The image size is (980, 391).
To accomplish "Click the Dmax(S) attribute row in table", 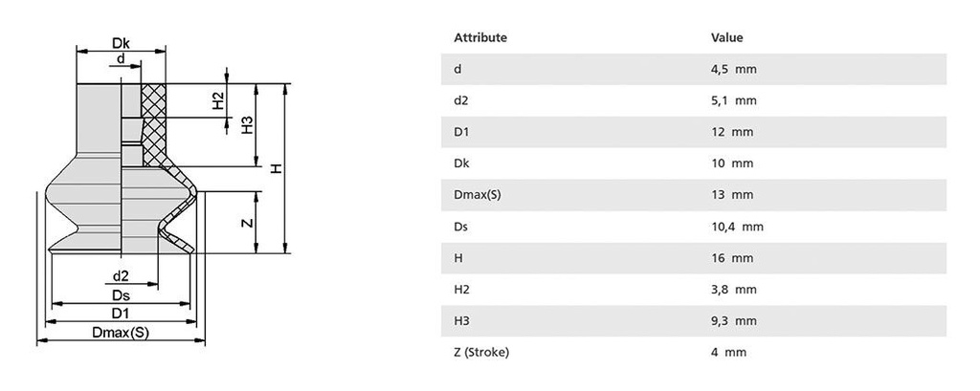I will (x=478, y=195).
